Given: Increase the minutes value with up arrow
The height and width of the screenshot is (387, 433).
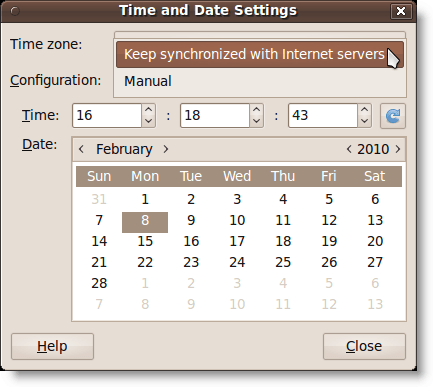Looking at the screenshot, I should (x=256, y=110).
